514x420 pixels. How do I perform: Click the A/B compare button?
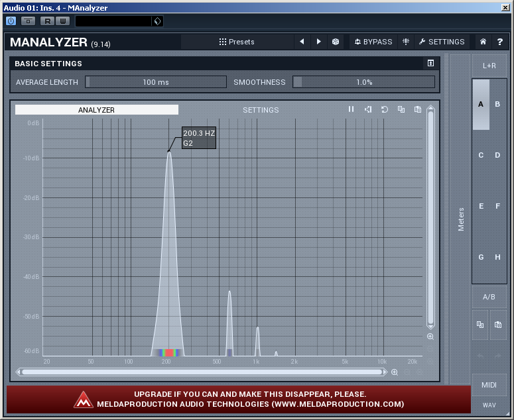click(489, 297)
